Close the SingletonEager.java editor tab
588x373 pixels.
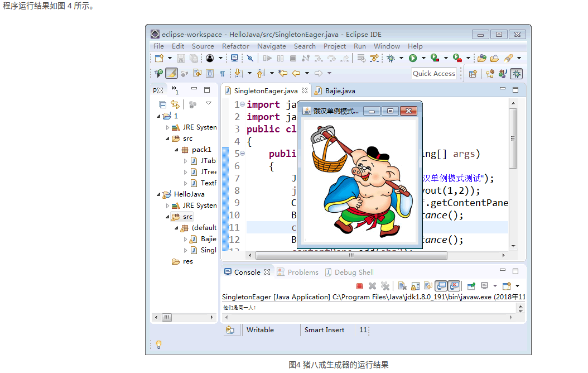(x=305, y=90)
